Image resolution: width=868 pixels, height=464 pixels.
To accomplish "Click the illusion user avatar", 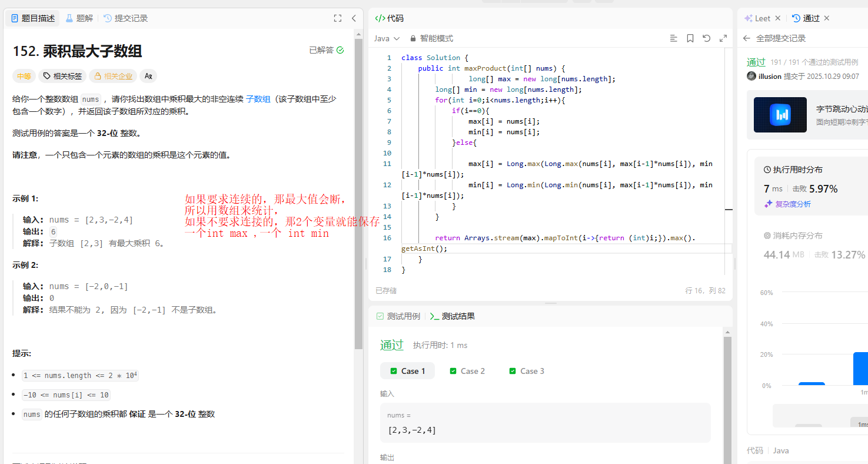I will [751, 76].
